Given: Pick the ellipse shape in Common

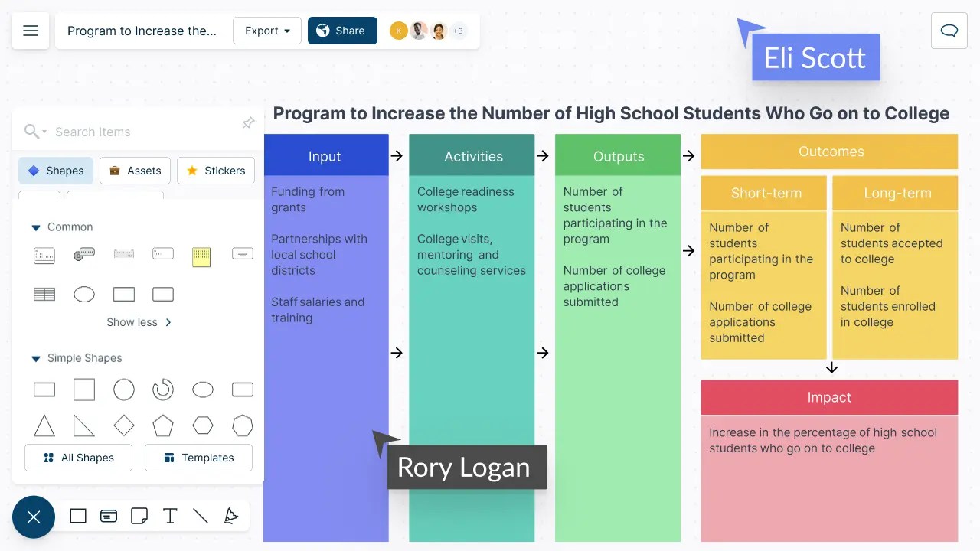Looking at the screenshot, I should (x=84, y=294).
